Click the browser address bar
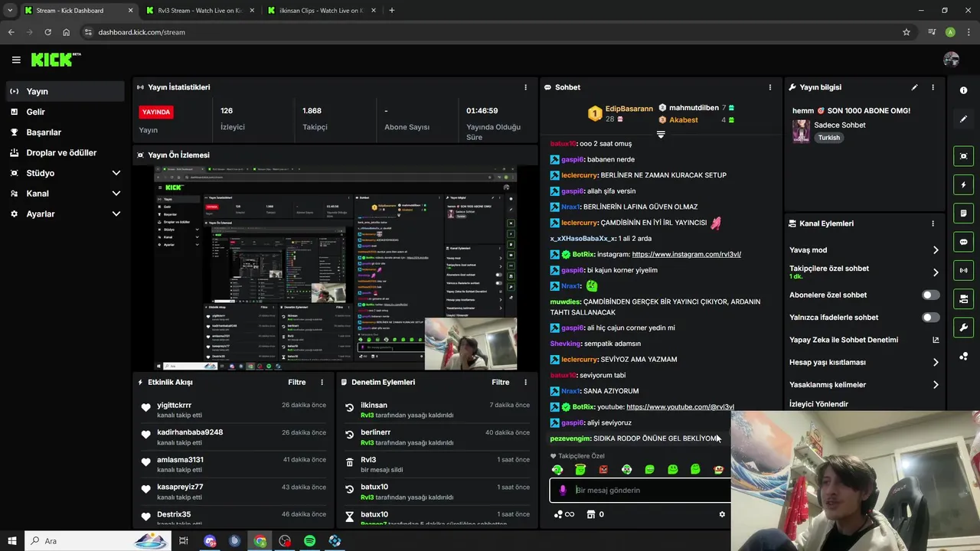 tap(490, 32)
